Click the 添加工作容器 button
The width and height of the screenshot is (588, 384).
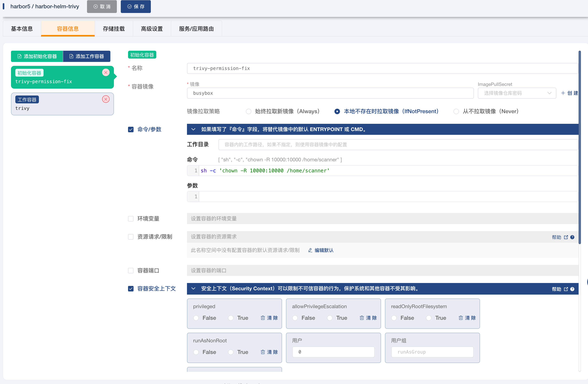pyautogui.click(x=87, y=56)
